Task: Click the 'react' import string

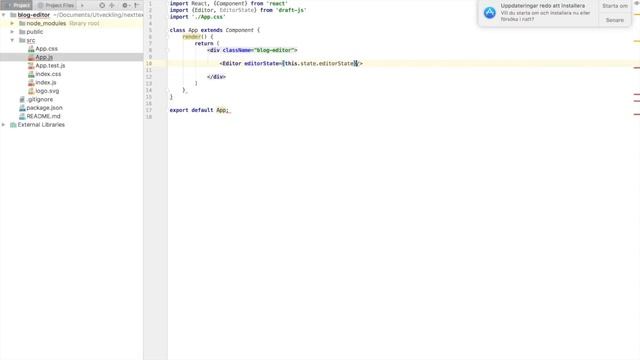Action: (x=277, y=3)
